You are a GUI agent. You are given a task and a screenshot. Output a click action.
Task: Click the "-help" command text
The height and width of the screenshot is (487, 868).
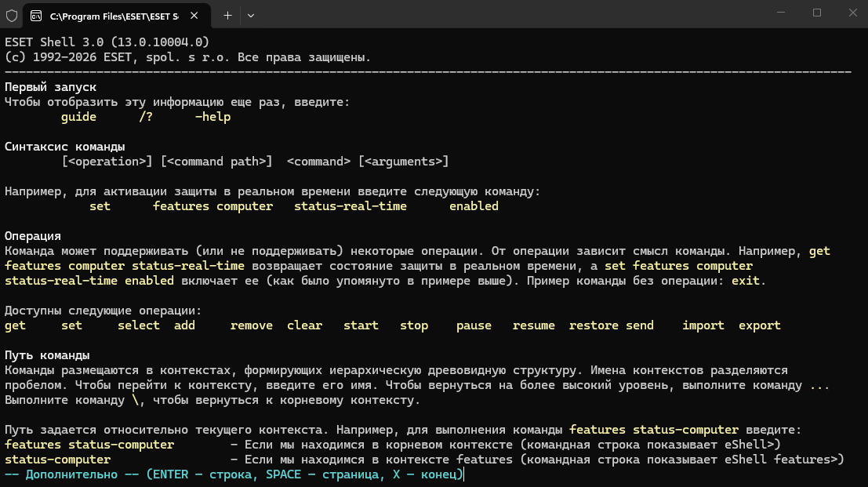pos(212,117)
